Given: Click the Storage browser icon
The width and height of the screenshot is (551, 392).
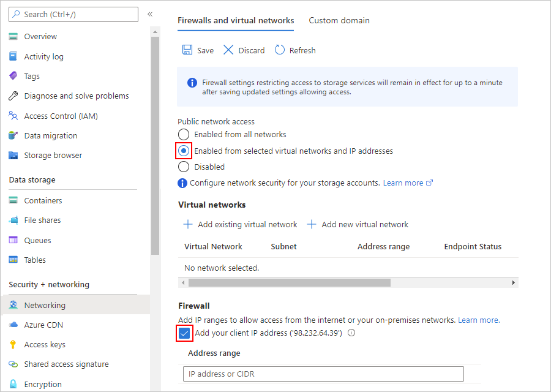Looking at the screenshot, I should (x=13, y=156).
